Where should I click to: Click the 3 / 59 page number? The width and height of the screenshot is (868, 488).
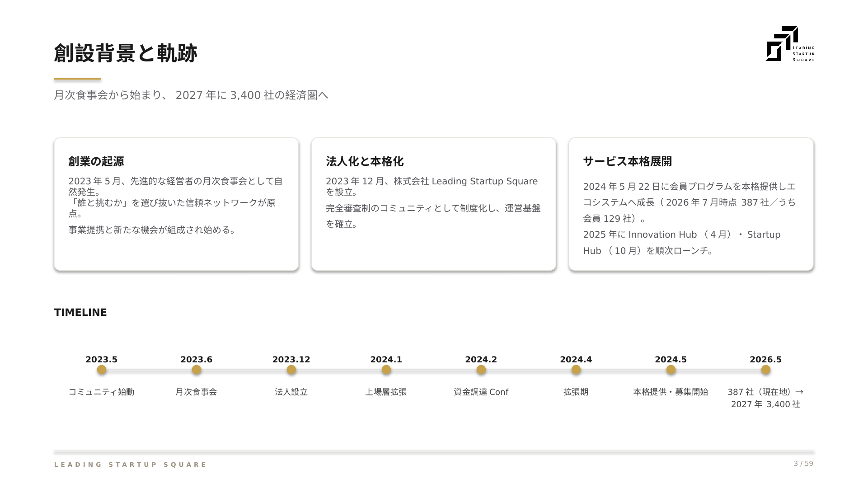[x=803, y=464]
